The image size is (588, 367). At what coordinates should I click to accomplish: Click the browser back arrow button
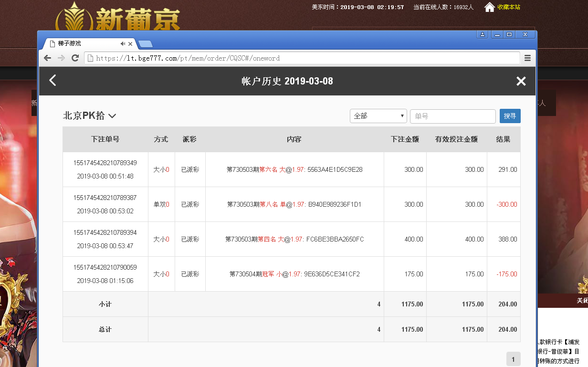click(x=47, y=58)
